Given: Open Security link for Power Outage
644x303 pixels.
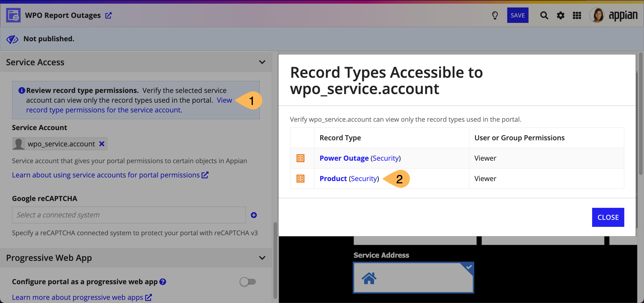Looking at the screenshot, I should 385,158.
